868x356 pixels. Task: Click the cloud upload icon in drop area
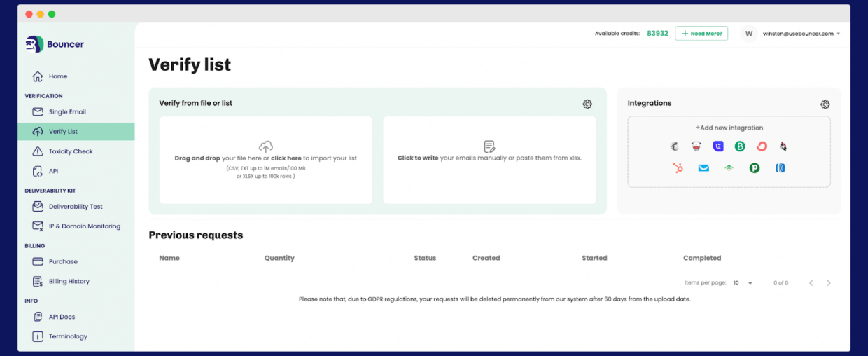pyautogui.click(x=266, y=146)
